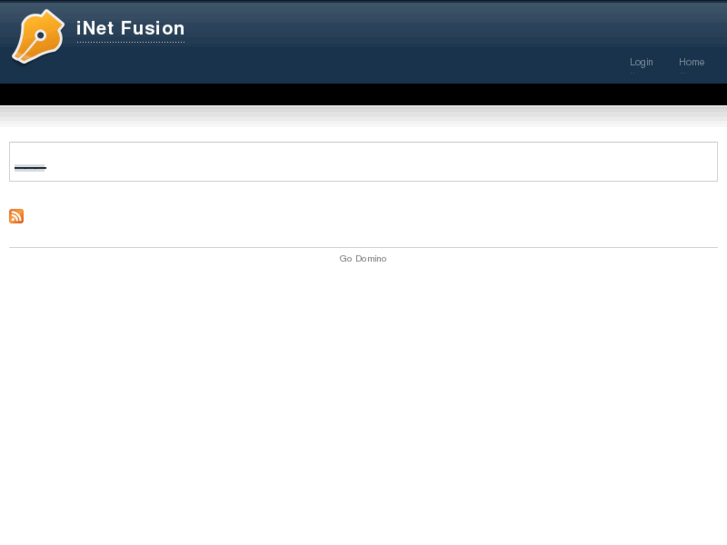Click the iNet Fusion site title
The image size is (727, 545).
[130, 28]
